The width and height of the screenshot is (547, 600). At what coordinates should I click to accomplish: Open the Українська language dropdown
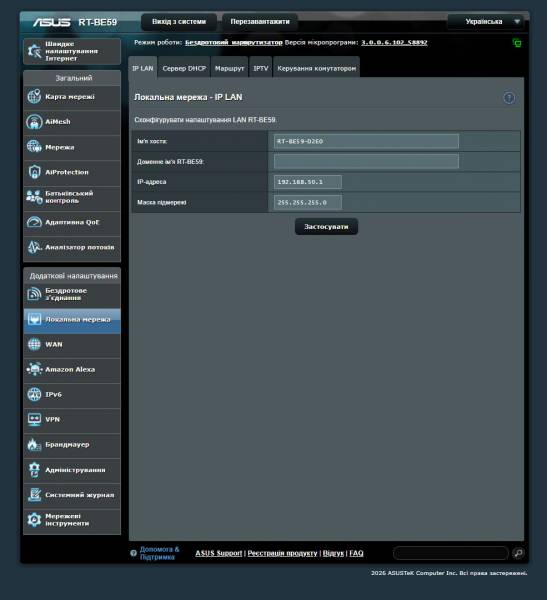pyautogui.click(x=488, y=22)
